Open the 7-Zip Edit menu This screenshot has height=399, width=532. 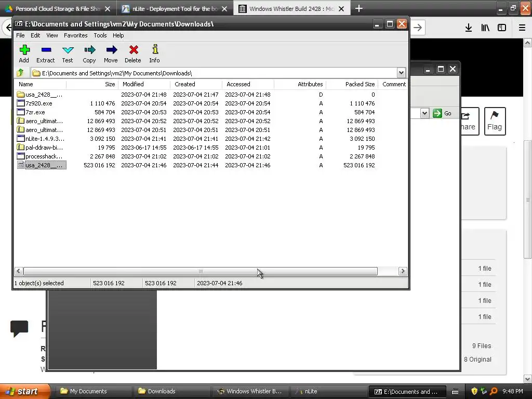pyautogui.click(x=35, y=35)
